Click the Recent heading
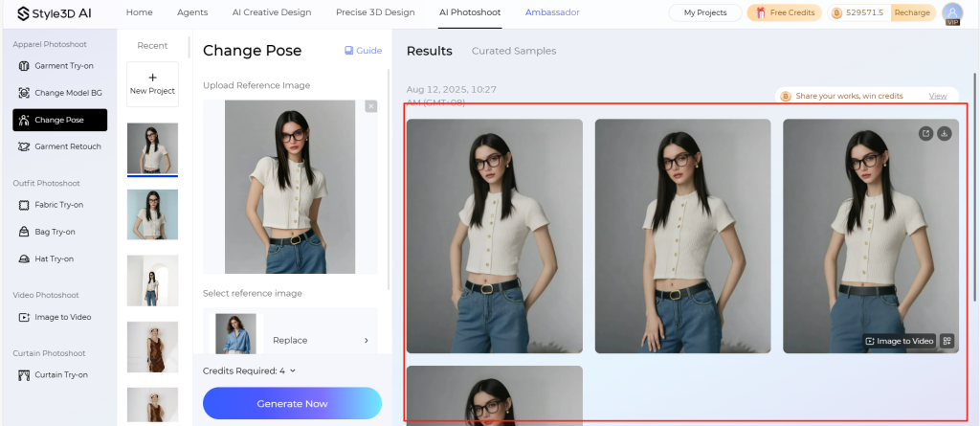 tap(152, 46)
